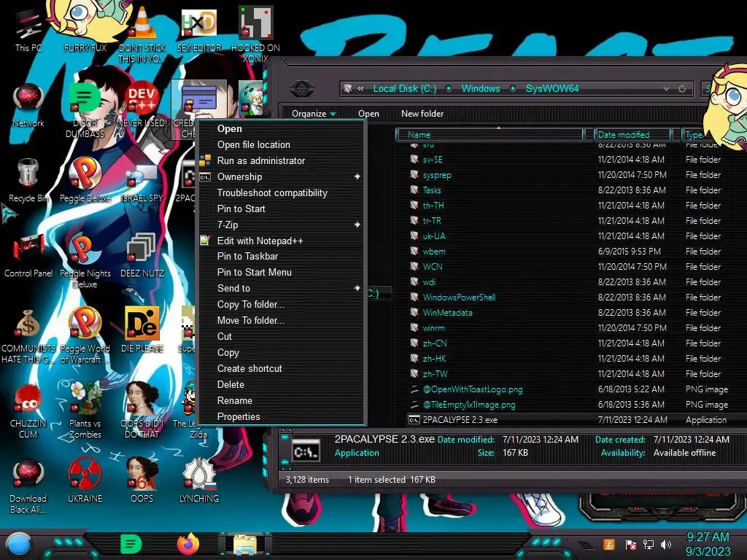The width and height of the screenshot is (747, 560).
Task: Open the Recycle Bin icon
Action: (x=28, y=180)
